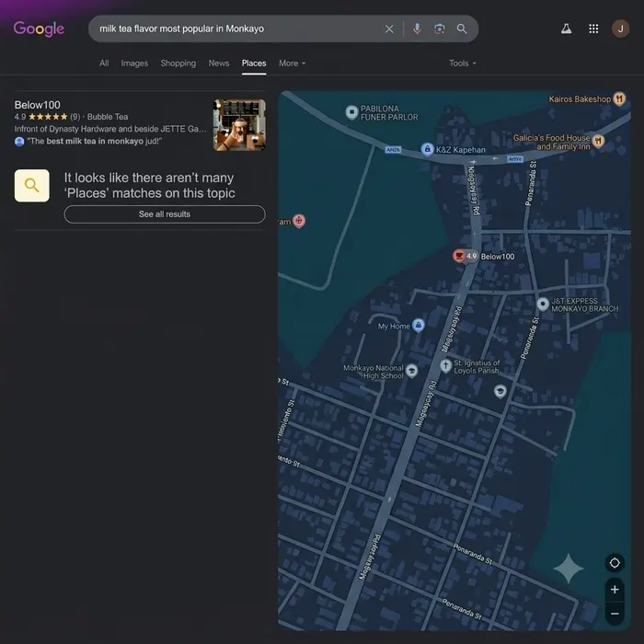Viewport: 644px width, 644px height.
Task: Center map on my location
Action: click(x=615, y=563)
